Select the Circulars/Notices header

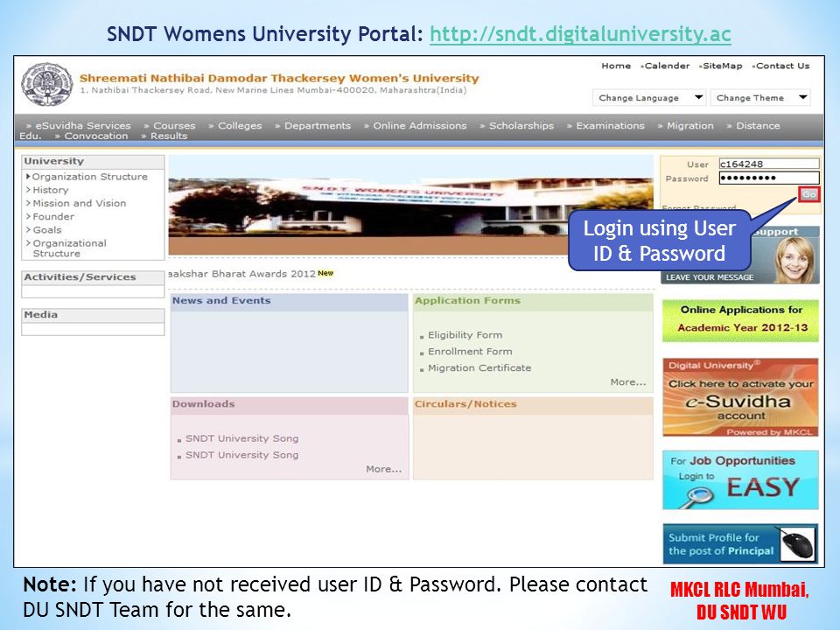pos(533,404)
